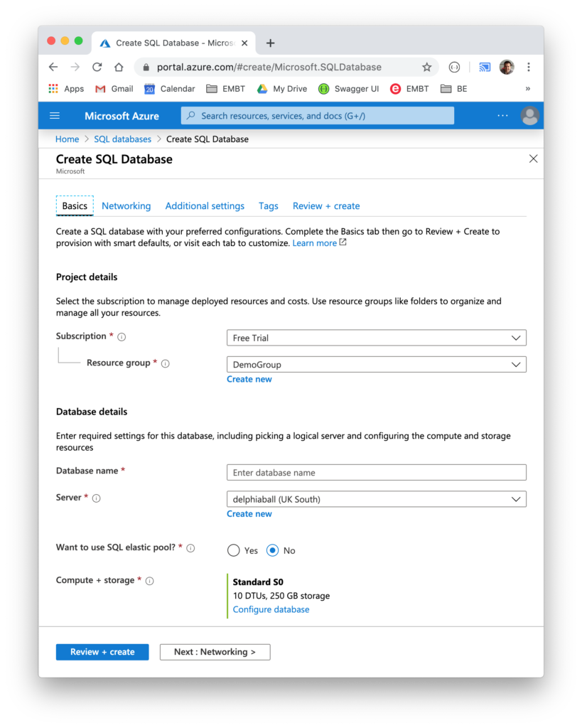Switch to the Tags tab
The width and height of the screenshot is (582, 728).
pyautogui.click(x=268, y=205)
